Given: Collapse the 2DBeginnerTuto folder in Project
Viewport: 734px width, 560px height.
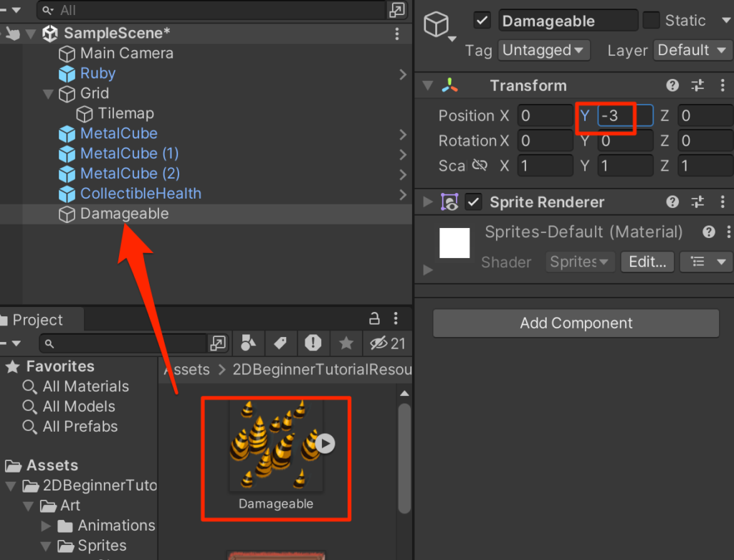Looking at the screenshot, I should pyautogui.click(x=11, y=486).
